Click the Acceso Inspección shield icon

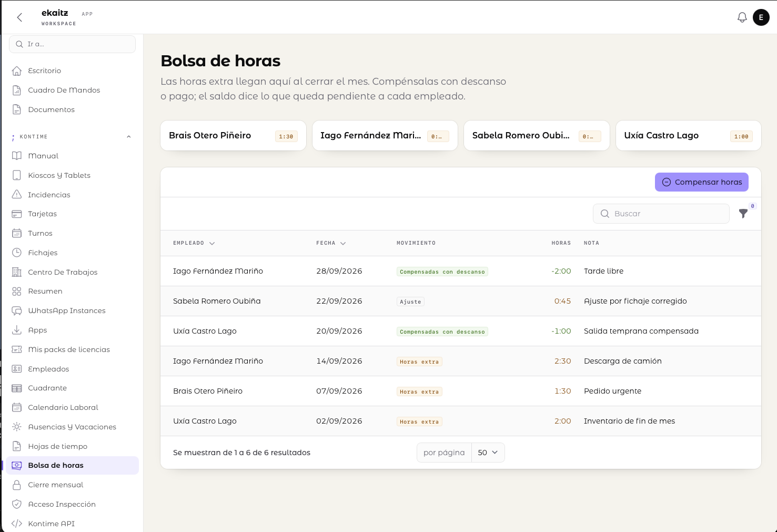pyautogui.click(x=17, y=504)
